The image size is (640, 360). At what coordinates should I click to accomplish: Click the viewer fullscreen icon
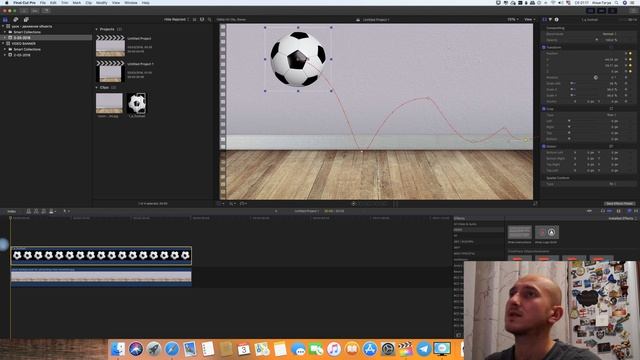(535, 203)
